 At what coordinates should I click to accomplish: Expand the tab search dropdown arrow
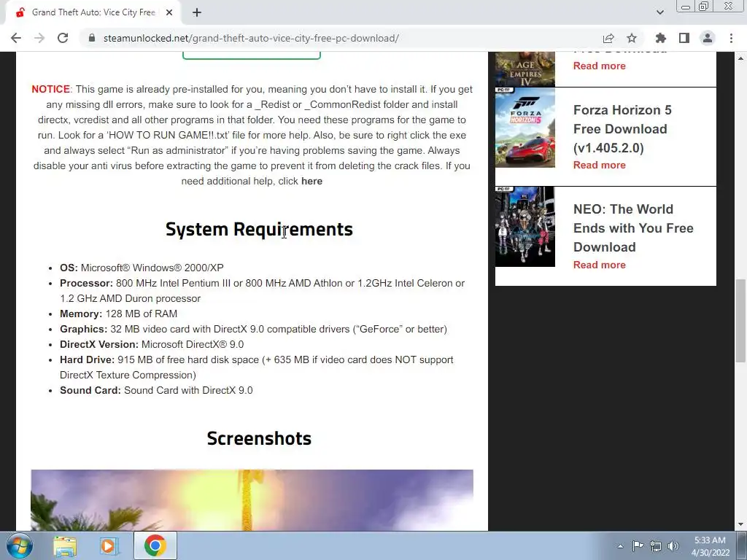[x=659, y=12]
